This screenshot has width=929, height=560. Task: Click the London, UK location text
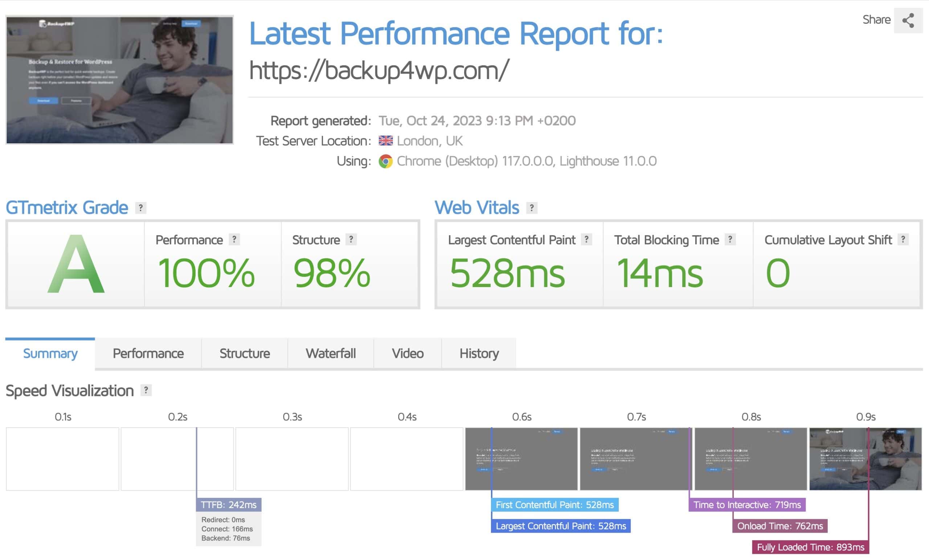429,141
